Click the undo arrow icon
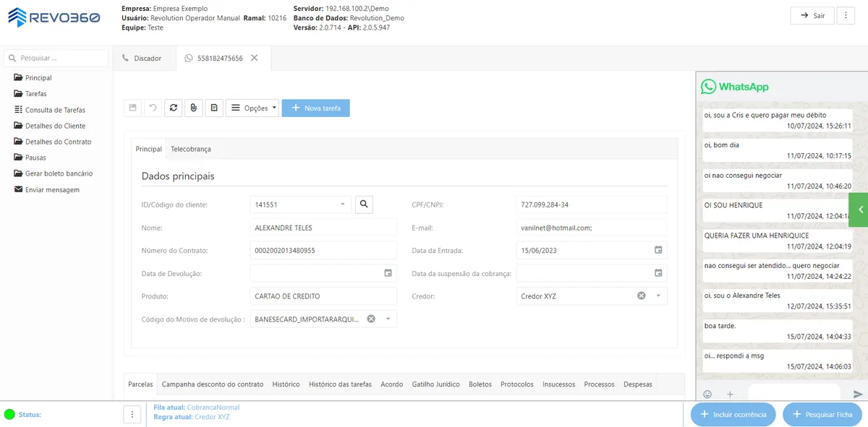Screen dimensions: 868x427 [x=153, y=108]
